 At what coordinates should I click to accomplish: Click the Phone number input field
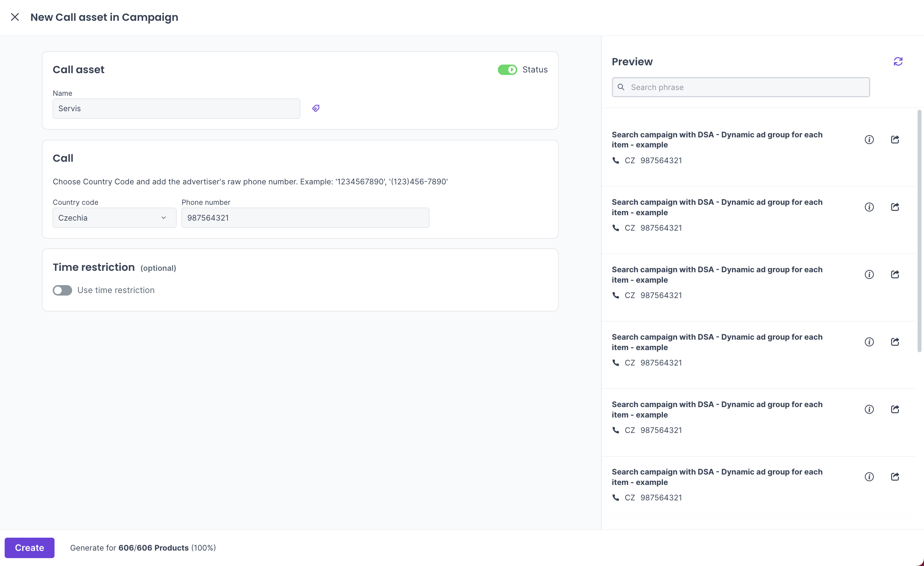coord(305,218)
